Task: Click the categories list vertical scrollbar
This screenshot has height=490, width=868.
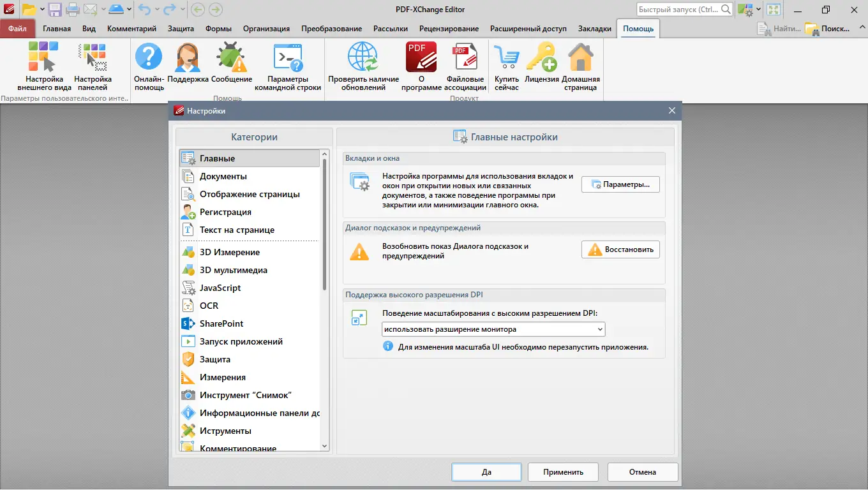Action: click(x=325, y=224)
